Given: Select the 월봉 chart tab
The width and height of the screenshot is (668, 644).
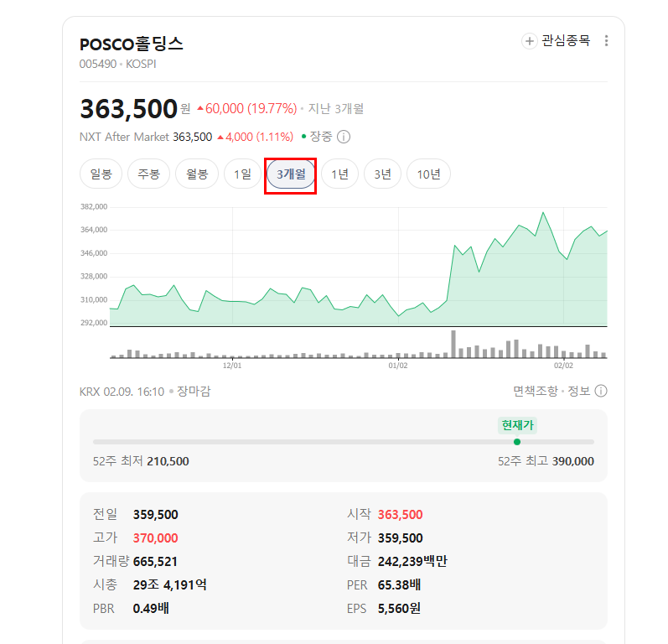Looking at the screenshot, I should tap(197, 174).
